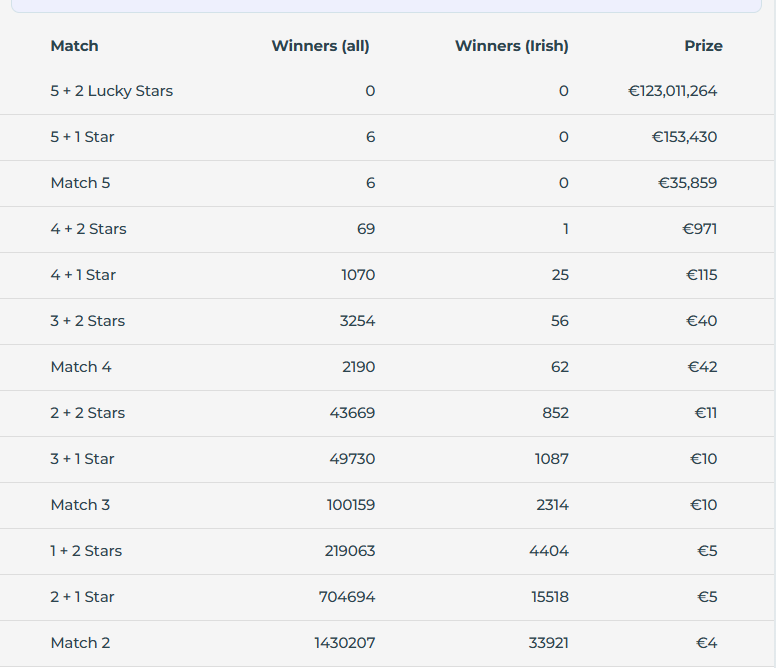This screenshot has width=776, height=668.
Task: Select the 1 + 2 Stars row
Action: 388,552
